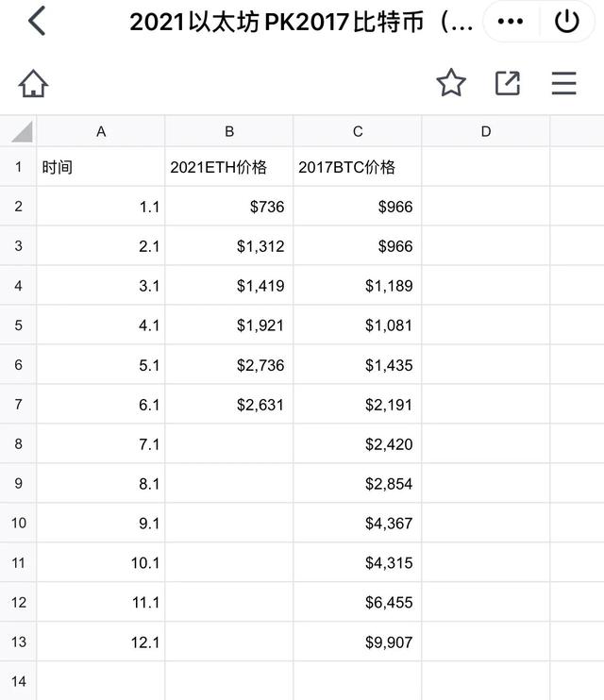Select column B header
The height and width of the screenshot is (700, 604).
tap(229, 131)
